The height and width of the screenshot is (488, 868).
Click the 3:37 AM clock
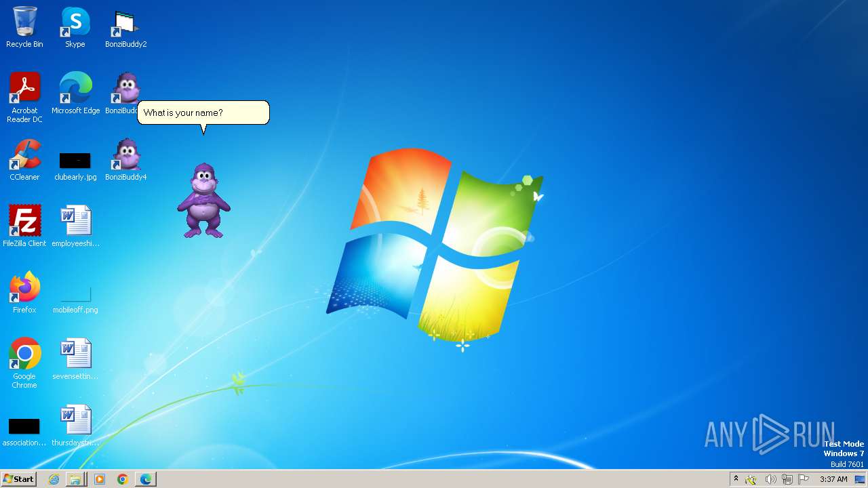(833, 479)
